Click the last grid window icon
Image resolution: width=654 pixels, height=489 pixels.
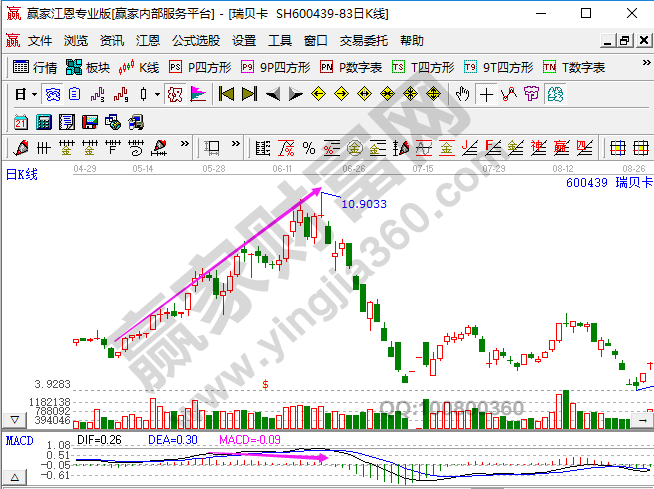click(x=641, y=148)
